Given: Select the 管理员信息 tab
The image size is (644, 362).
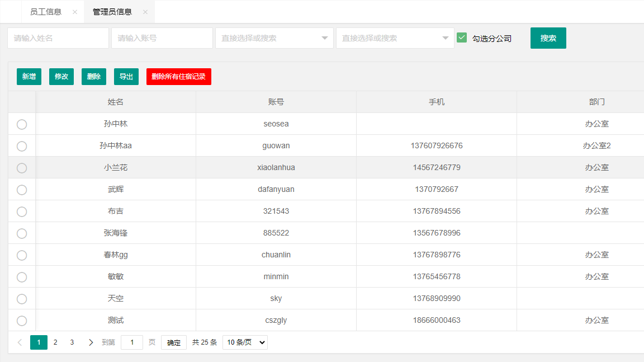Looking at the screenshot, I should (112, 12).
